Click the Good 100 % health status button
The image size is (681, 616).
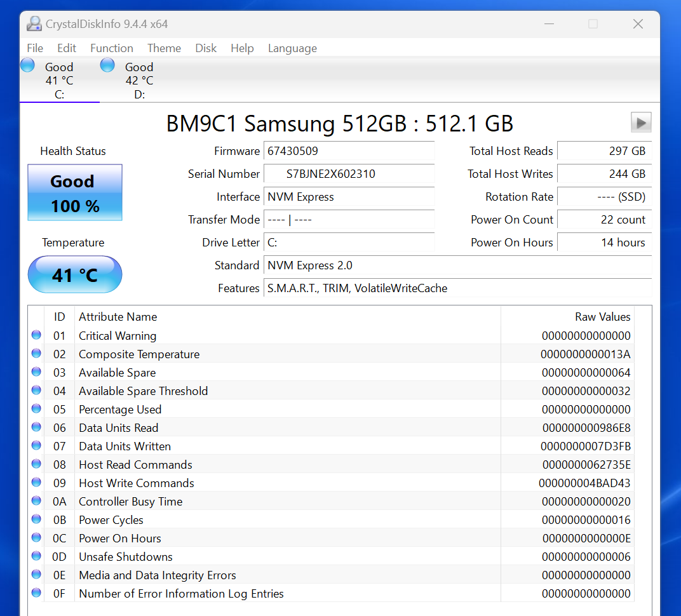[x=75, y=192]
